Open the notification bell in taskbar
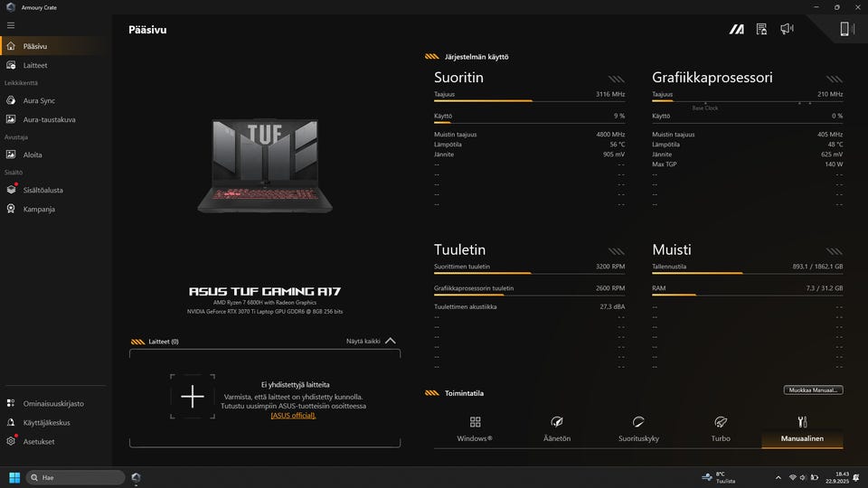This screenshot has height=488, width=868. 856,477
